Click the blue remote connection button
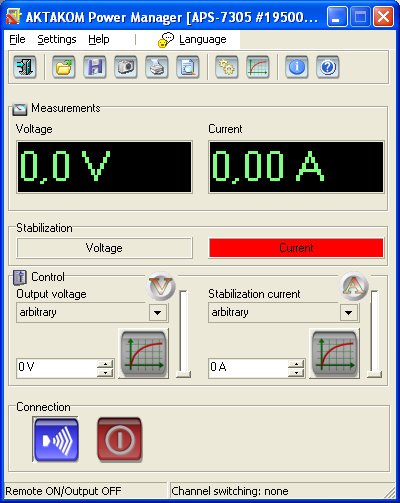This screenshot has height=503, width=400. pyautogui.click(x=56, y=439)
